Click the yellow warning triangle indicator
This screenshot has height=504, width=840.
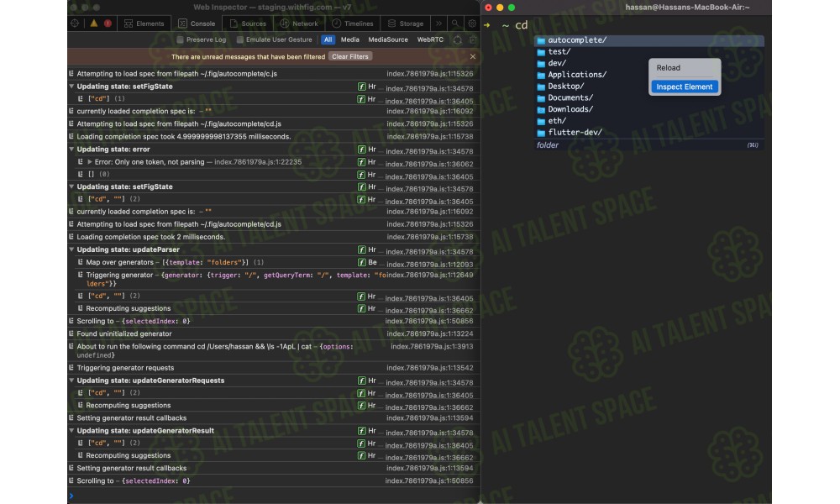[94, 23]
